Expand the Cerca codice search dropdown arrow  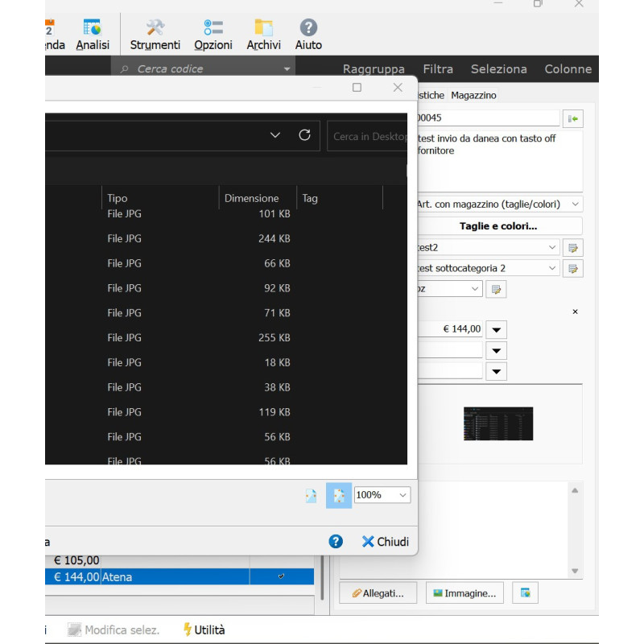point(287,69)
